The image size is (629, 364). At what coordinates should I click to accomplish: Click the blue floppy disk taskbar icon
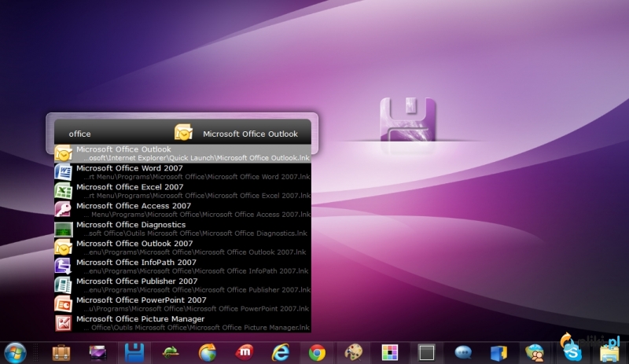coord(134,353)
